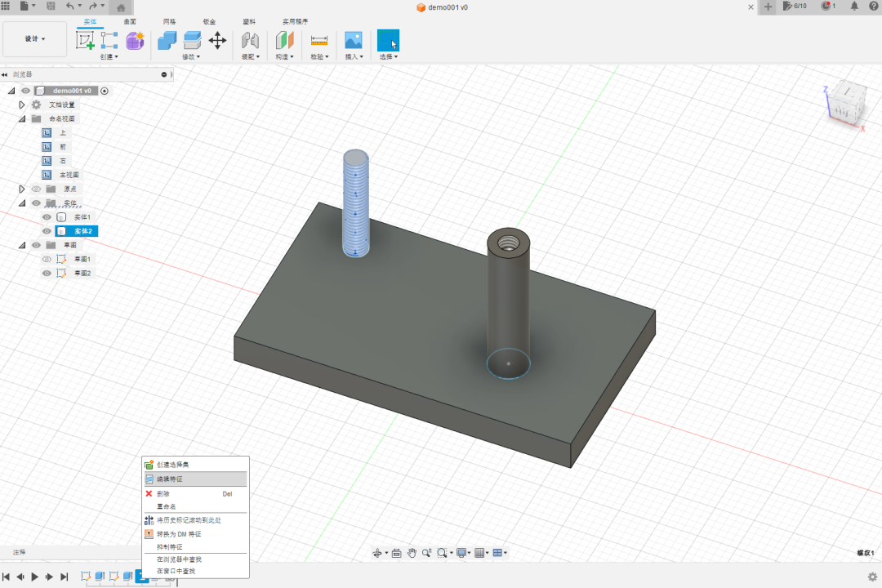Open notifications bell icon
Image resolution: width=882 pixels, height=588 pixels.
854,7
